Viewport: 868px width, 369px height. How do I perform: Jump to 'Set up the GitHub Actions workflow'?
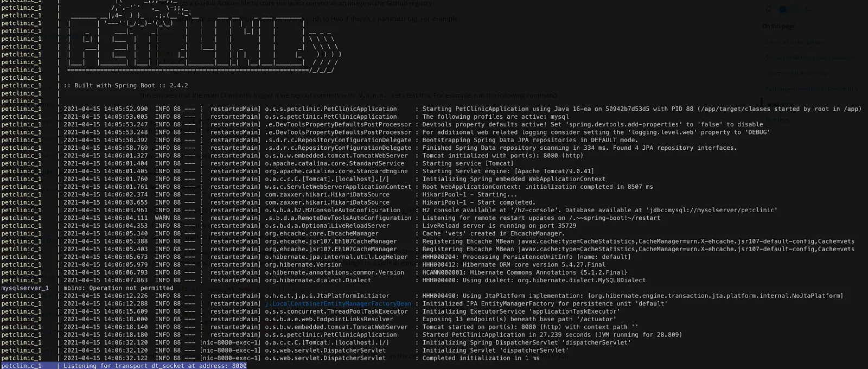(809, 58)
